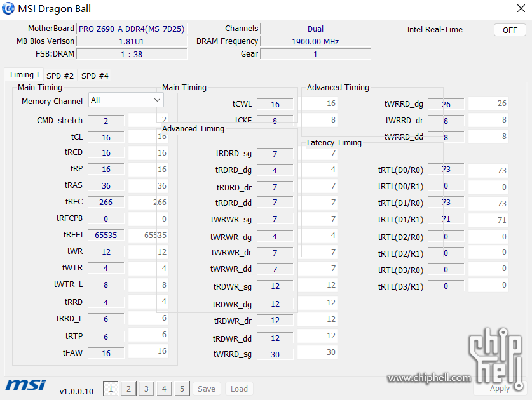The width and height of the screenshot is (532, 400).
Task: Click the tREFI value field
Action: [106, 235]
